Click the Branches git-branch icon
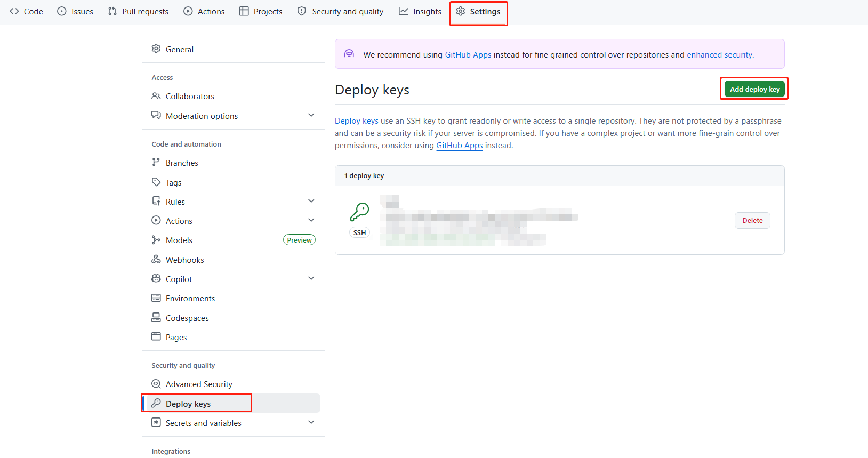 point(156,163)
